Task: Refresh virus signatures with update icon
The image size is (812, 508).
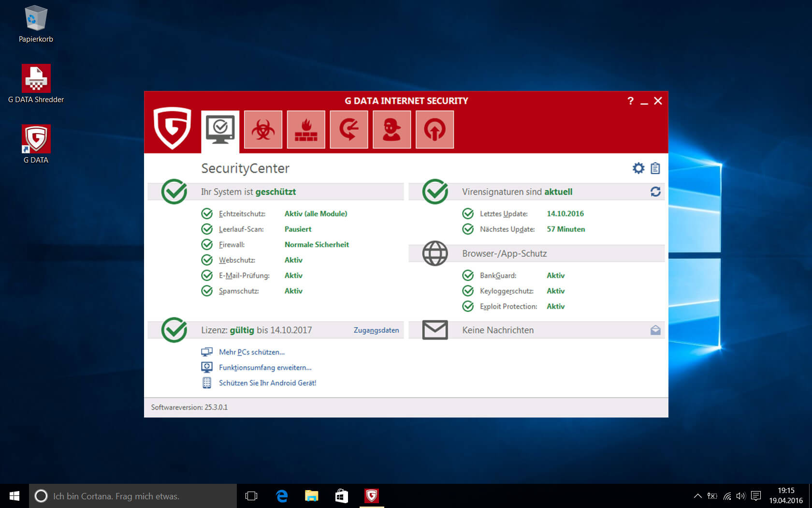Action: [x=655, y=192]
